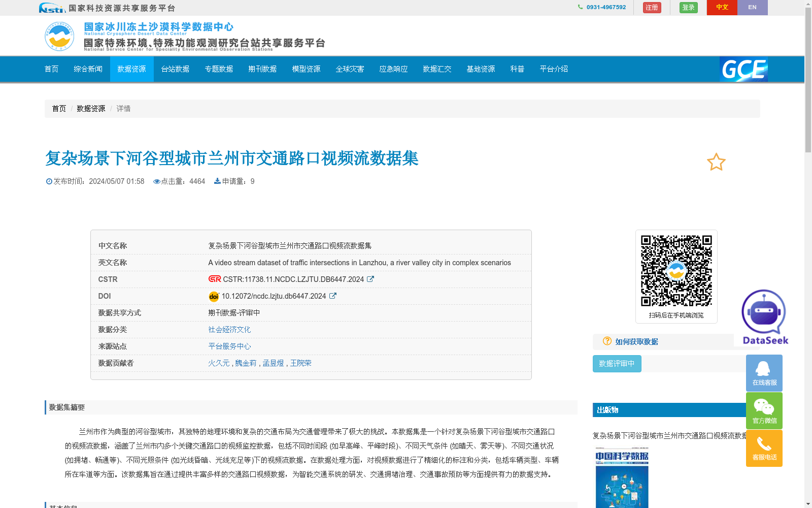Click the 期刊数据-评审中 value
This screenshot has width=812, height=508.
(234, 313)
